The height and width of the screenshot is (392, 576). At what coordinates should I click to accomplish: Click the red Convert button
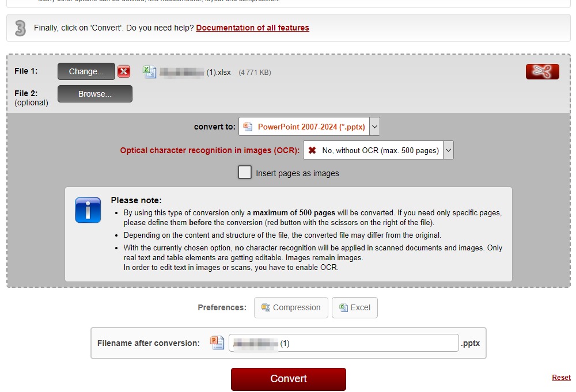(289, 379)
